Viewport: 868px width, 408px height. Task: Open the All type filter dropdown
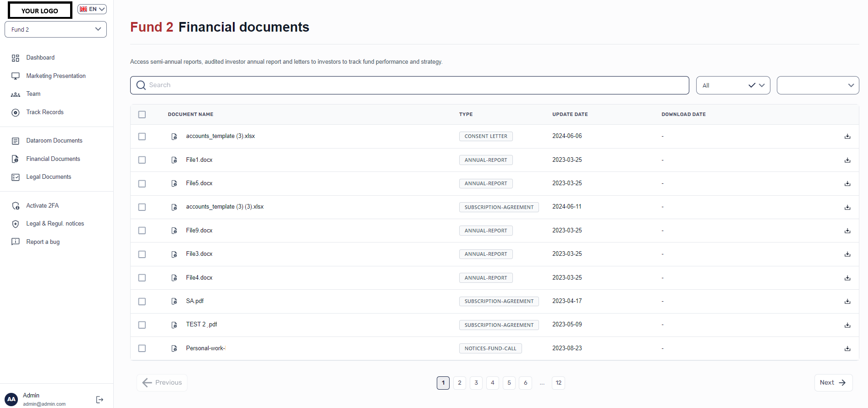[732, 85]
